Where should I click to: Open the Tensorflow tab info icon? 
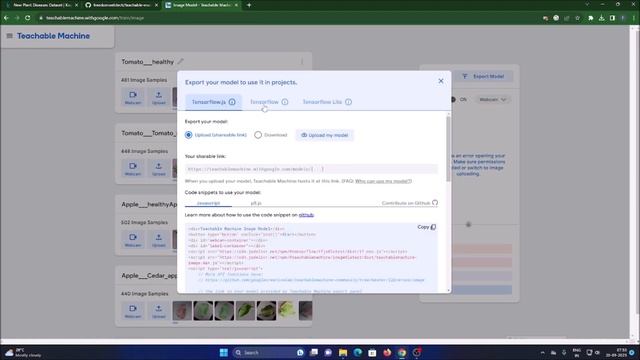tap(285, 102)
